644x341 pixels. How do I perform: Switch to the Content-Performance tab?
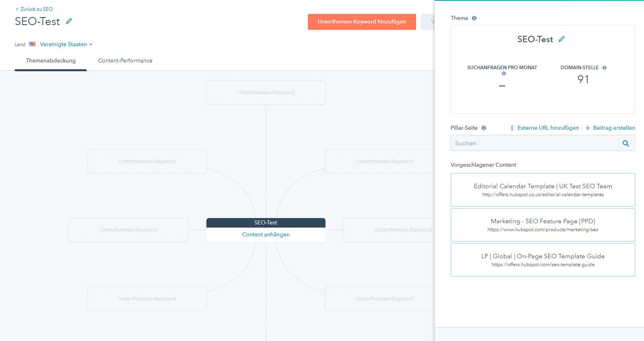click(125, 60)
